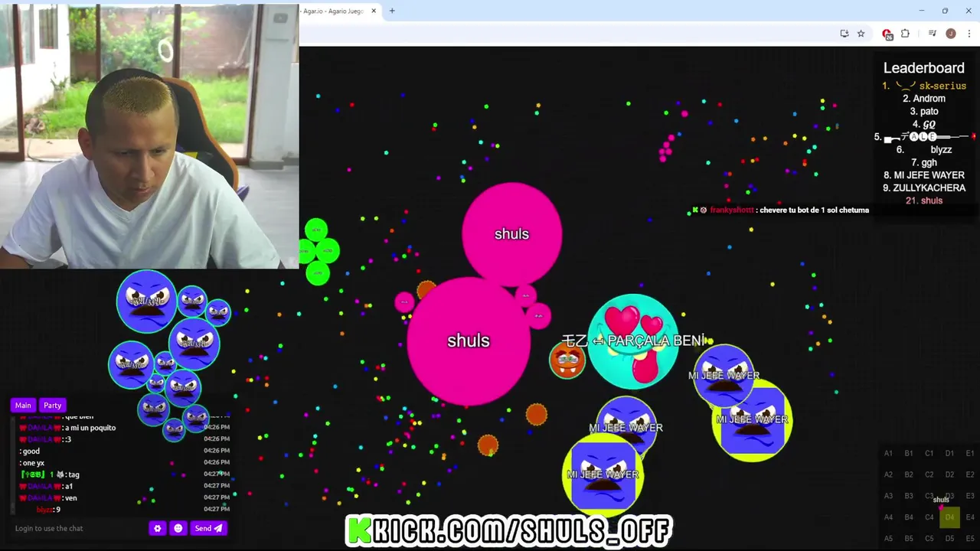Click the lower large 'shuls' cell

click(x=469, y=341)
